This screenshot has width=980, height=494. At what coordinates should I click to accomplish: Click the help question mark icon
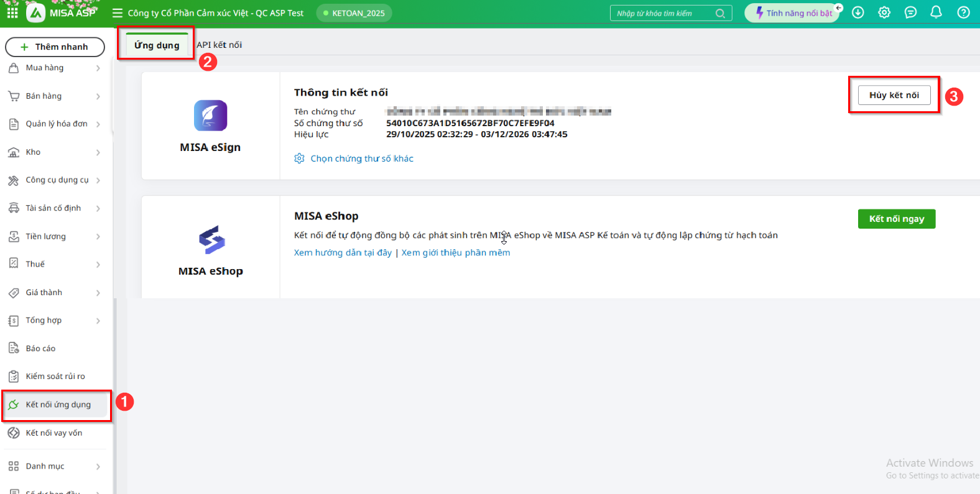[x=963, y=12]
